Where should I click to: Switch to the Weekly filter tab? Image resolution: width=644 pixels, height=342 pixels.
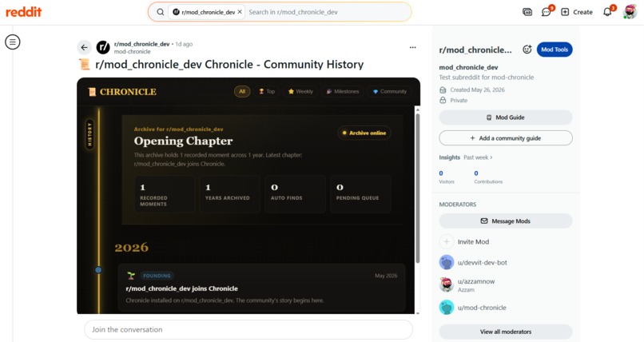tap(300, 92)
